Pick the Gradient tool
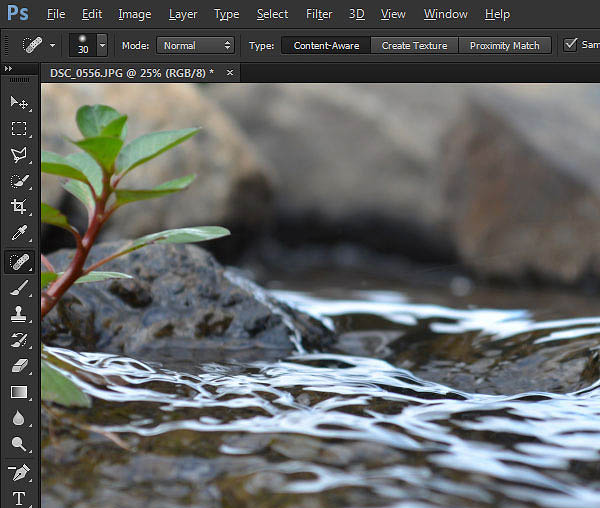 coord(19,392)
